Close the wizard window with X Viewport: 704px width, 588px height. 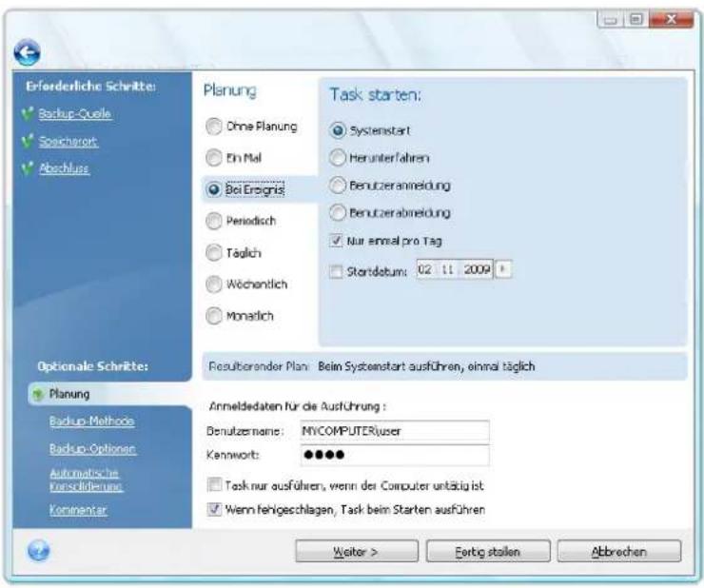tap(672, 19)
